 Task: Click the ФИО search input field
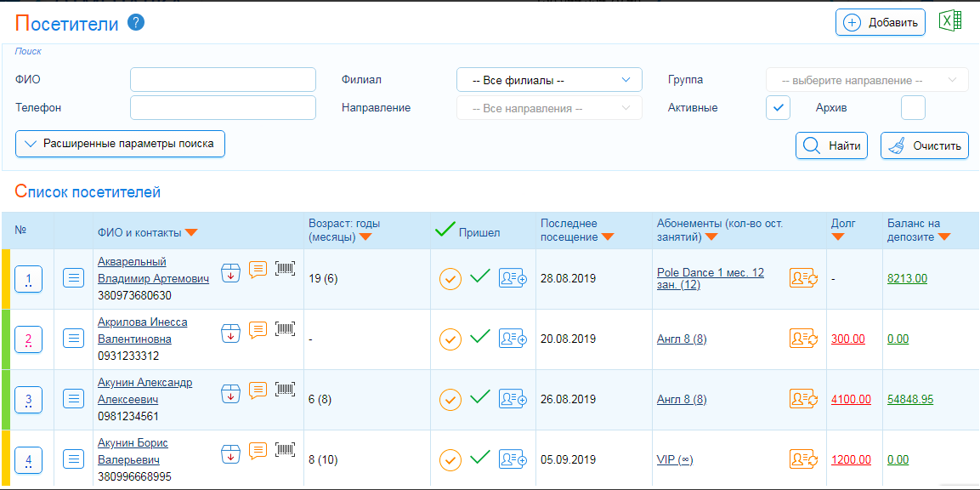[x=223, y=80]
